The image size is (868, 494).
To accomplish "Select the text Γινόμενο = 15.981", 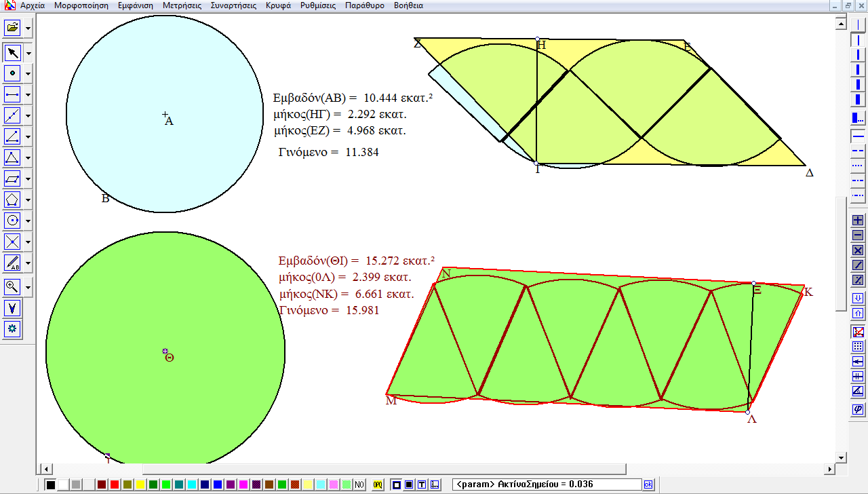I will click(x=329, y=310).
